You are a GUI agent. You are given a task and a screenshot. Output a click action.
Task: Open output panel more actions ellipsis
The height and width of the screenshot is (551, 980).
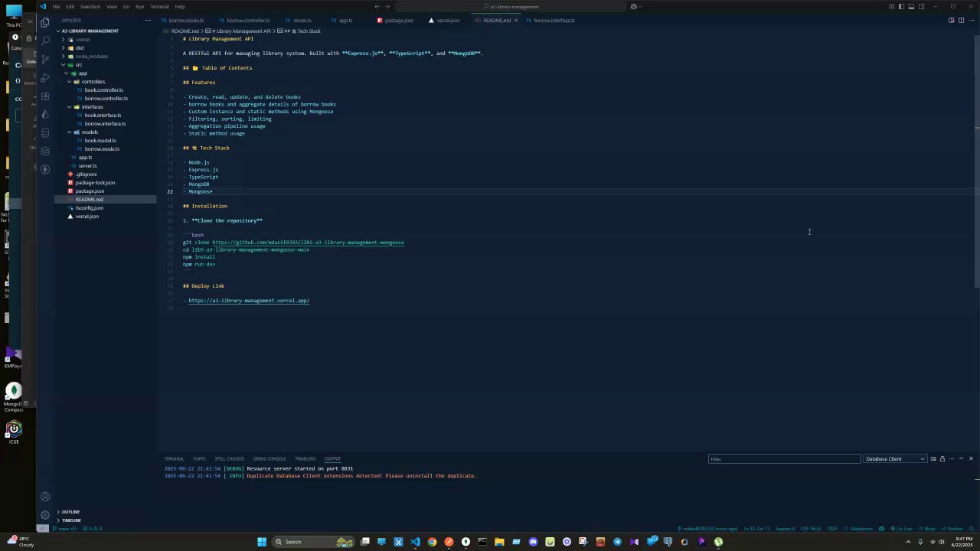pos(952,459)
